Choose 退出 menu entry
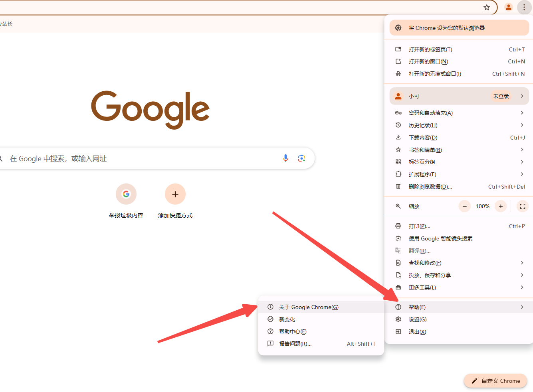 click(x=459, y=332)
